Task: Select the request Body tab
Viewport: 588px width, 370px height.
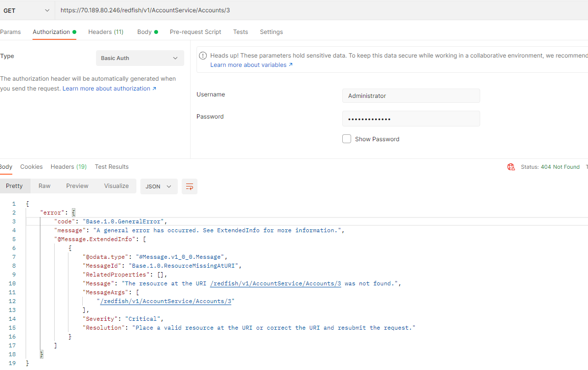Action: click(x=144, y=32)
